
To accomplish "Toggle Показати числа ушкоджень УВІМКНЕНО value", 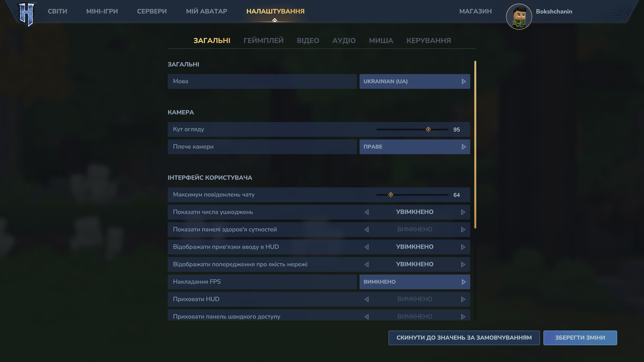I will 415,212.
